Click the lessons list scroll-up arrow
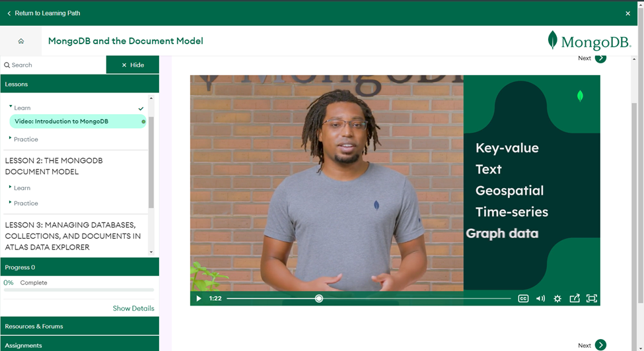The image size is (644, 351). point(151,98)
